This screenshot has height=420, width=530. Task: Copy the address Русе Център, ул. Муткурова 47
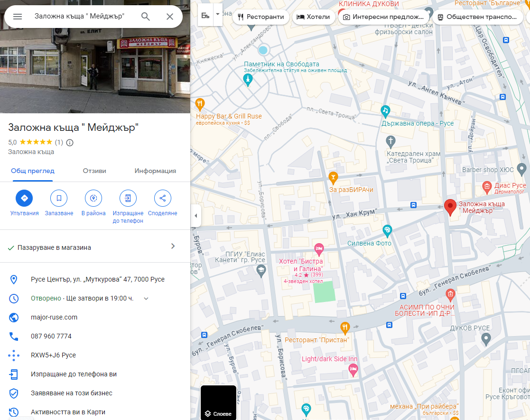click(x=98, y=280)
